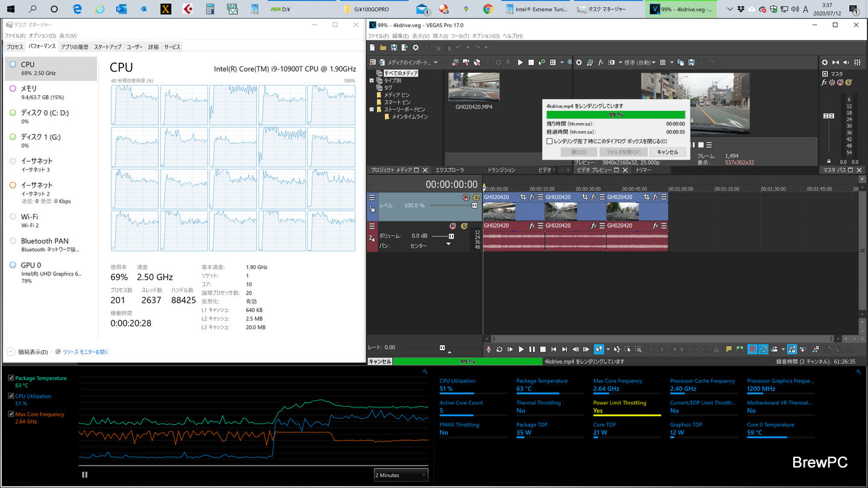The width and height of the screenshot is (868, 488).
Task: Open Project Properties gear in VEGAS main toolbar
Action: (x=415, y=48)
